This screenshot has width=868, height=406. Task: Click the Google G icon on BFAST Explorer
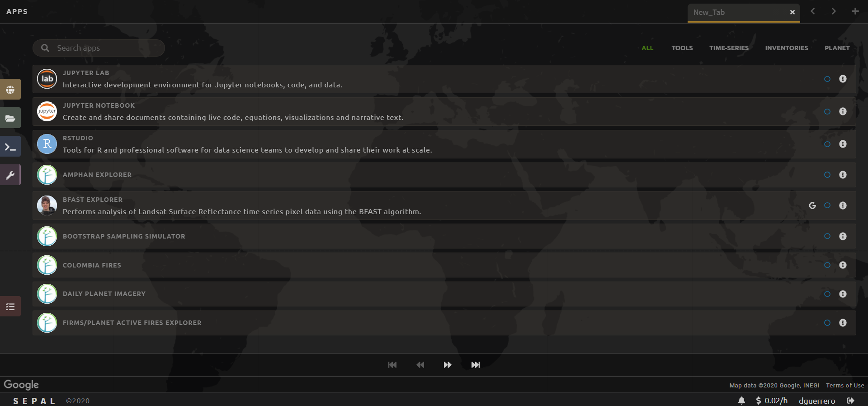pyautogui.click(x=812, y=205)
